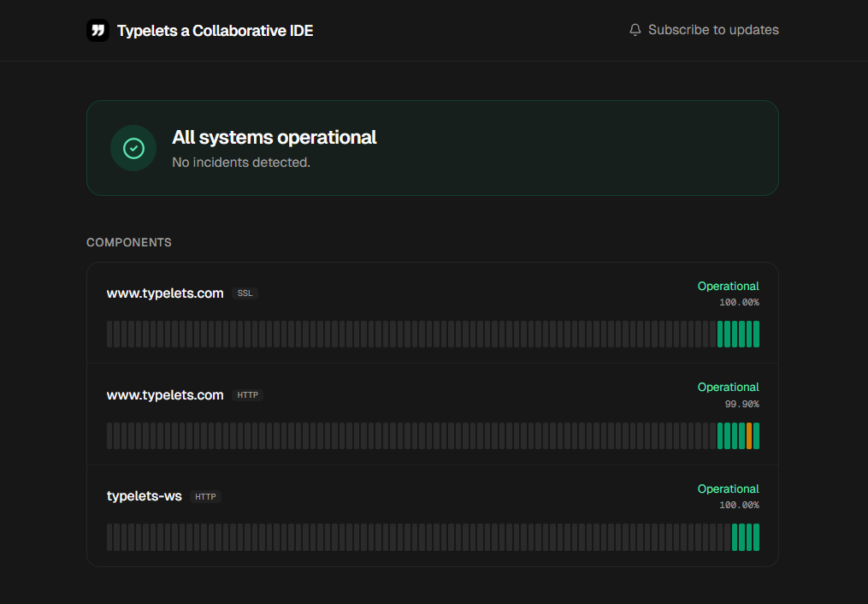Image resolution: width=868 pixels, height=604 pixels.
Task: Open the Subscribe to updates link
Action: (704, 30)
